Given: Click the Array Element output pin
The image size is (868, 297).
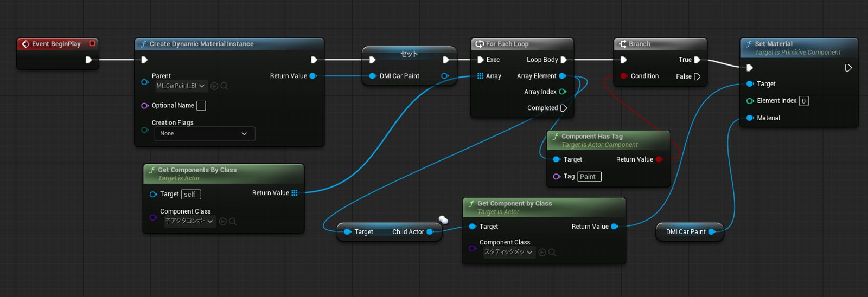Looking at the screenshot, I should coord(563,76).
